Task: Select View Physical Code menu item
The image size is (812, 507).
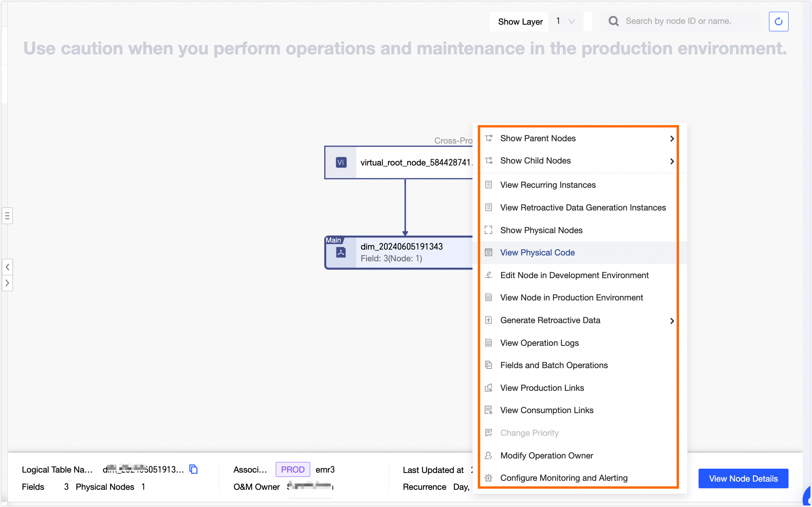Action: coord(537,253)
